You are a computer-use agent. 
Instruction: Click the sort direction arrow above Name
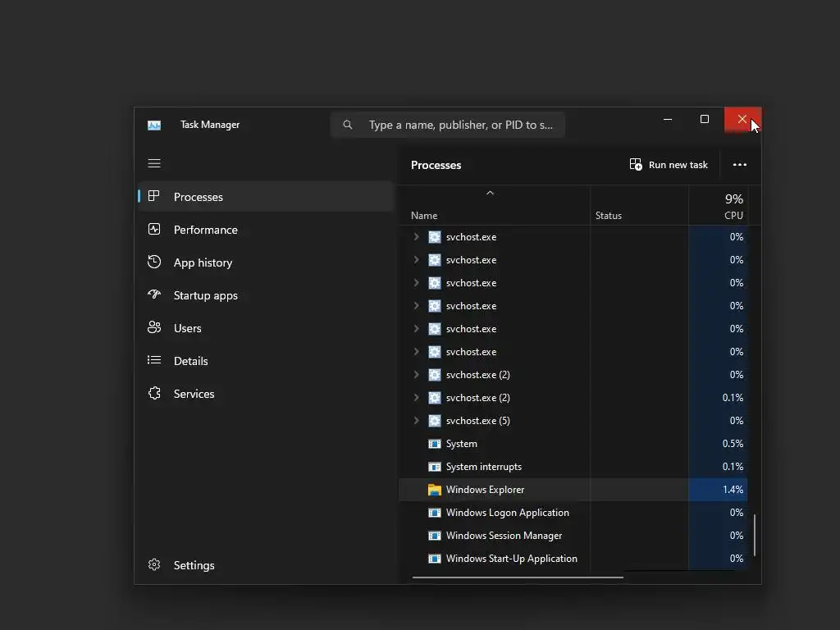tap(490, 193)
